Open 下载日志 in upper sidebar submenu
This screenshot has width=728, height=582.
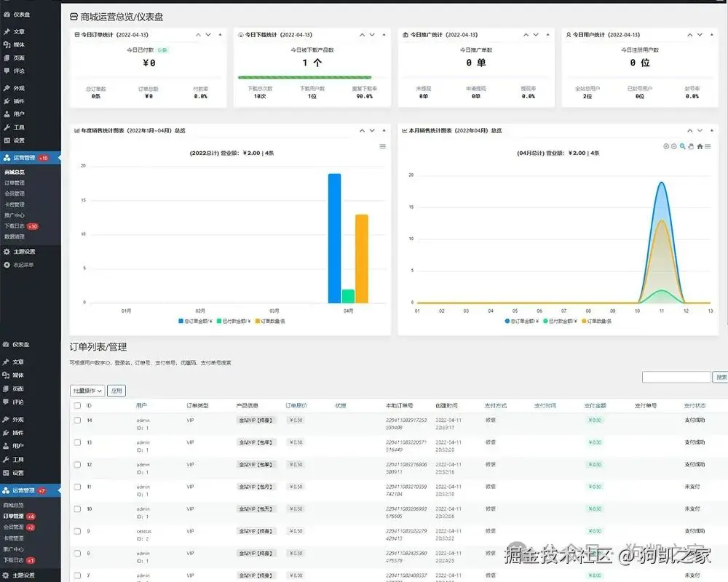tap(14, 226)
